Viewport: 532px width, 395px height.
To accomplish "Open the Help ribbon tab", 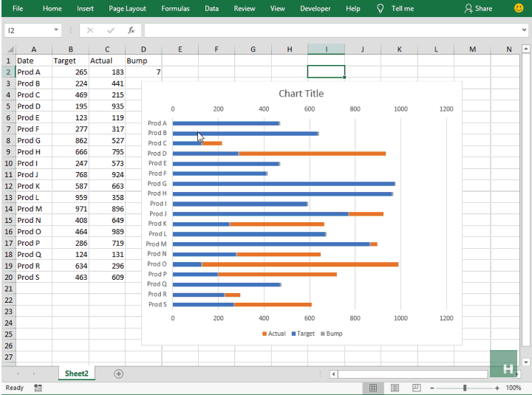I will 353,8.
